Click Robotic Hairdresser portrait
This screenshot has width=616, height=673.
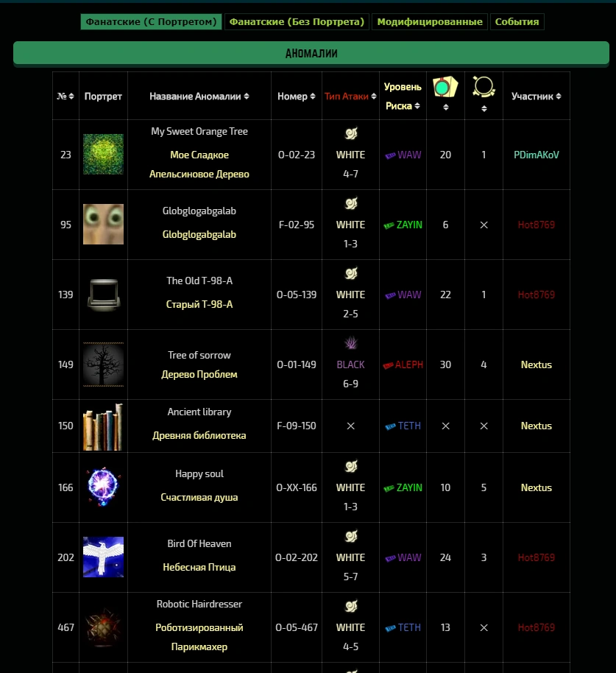(103, 627)
